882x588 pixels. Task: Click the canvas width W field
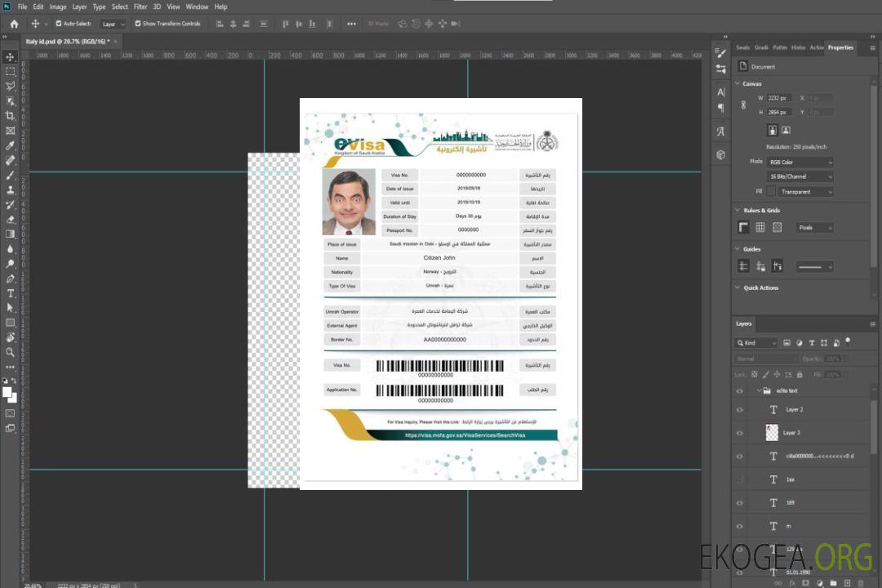(780, 98)
